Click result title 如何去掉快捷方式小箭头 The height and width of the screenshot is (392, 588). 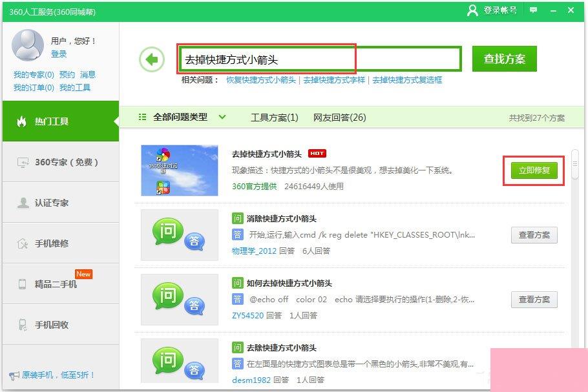(289, 283)
